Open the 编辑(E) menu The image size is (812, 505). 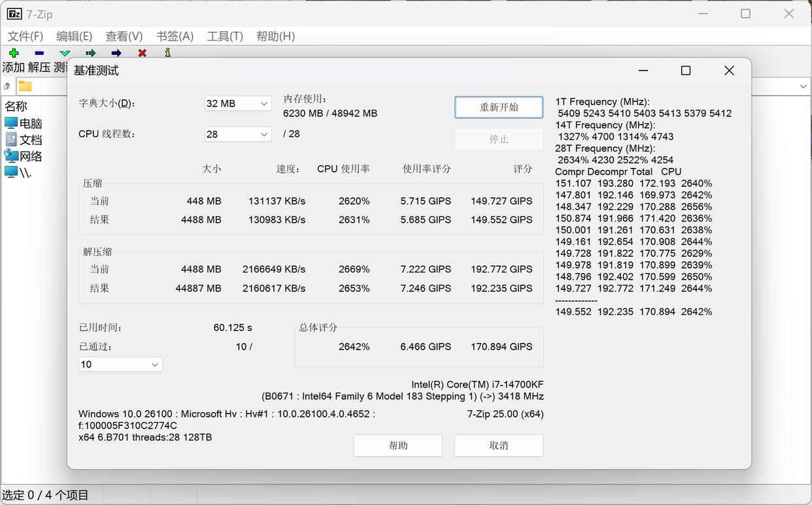74,37
